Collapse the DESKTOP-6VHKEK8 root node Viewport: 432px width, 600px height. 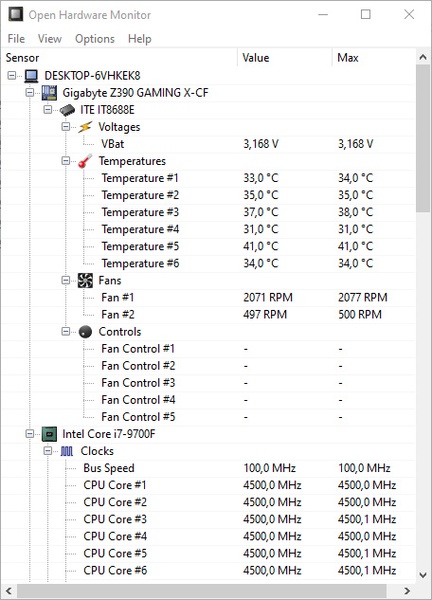click(x=12, y=75)
